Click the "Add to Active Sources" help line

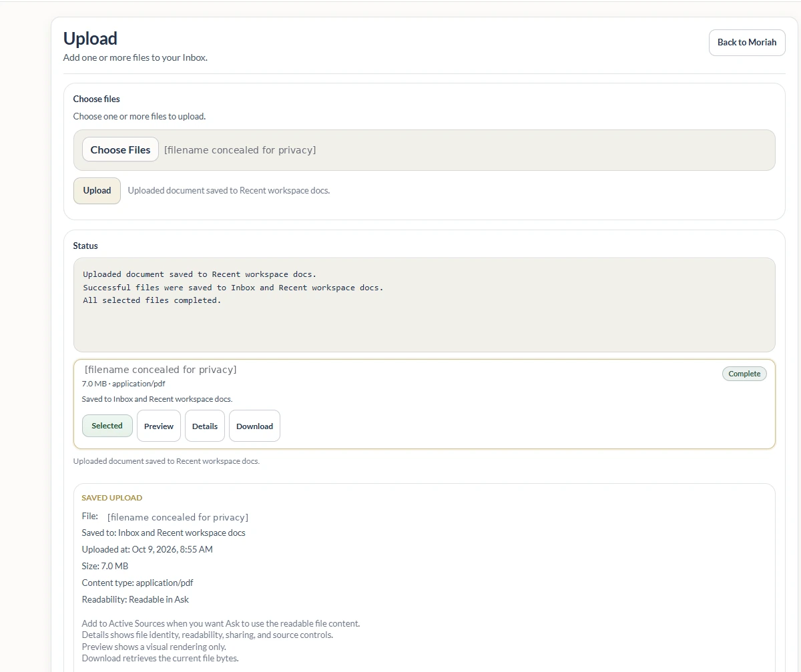221,624
